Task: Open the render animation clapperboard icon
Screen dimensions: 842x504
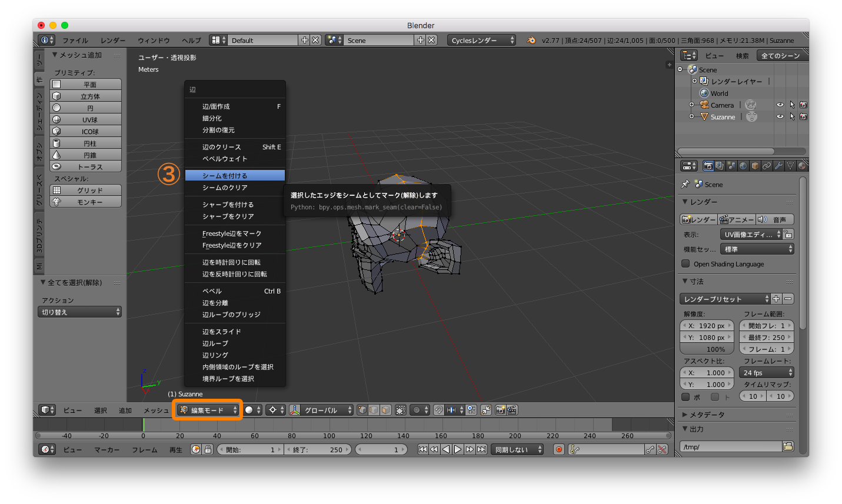Action: coord(512,410)
